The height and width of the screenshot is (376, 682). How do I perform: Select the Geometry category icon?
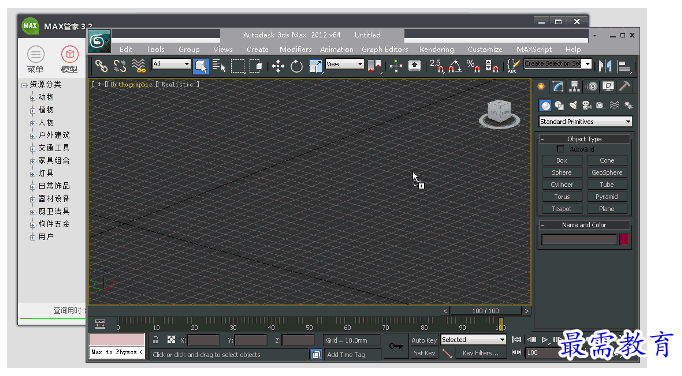click(x=545, y=105)
